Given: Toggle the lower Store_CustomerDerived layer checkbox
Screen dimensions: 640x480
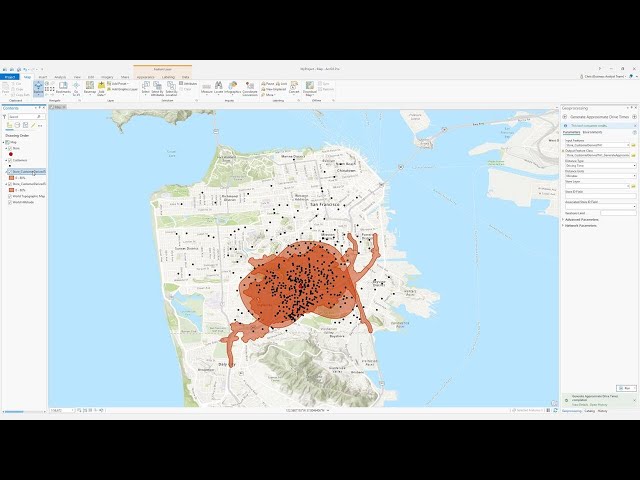Looking at the screenshot, I should (10, 184).
